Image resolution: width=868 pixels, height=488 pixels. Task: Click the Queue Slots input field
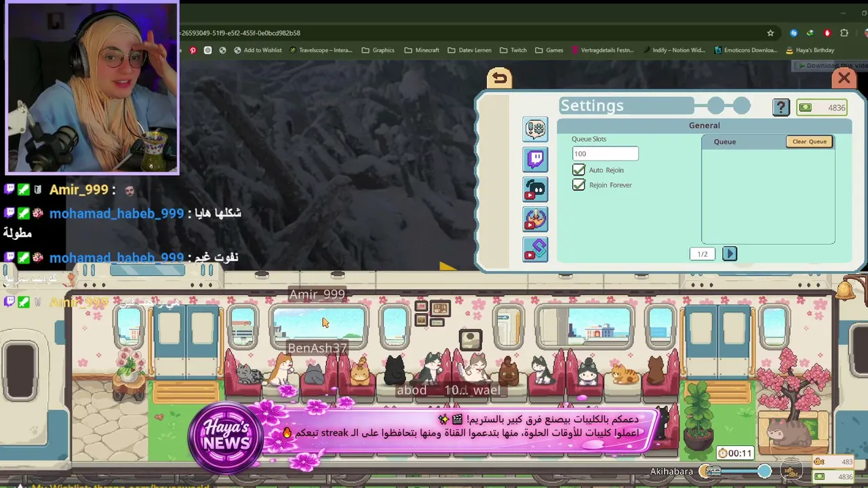605,154
